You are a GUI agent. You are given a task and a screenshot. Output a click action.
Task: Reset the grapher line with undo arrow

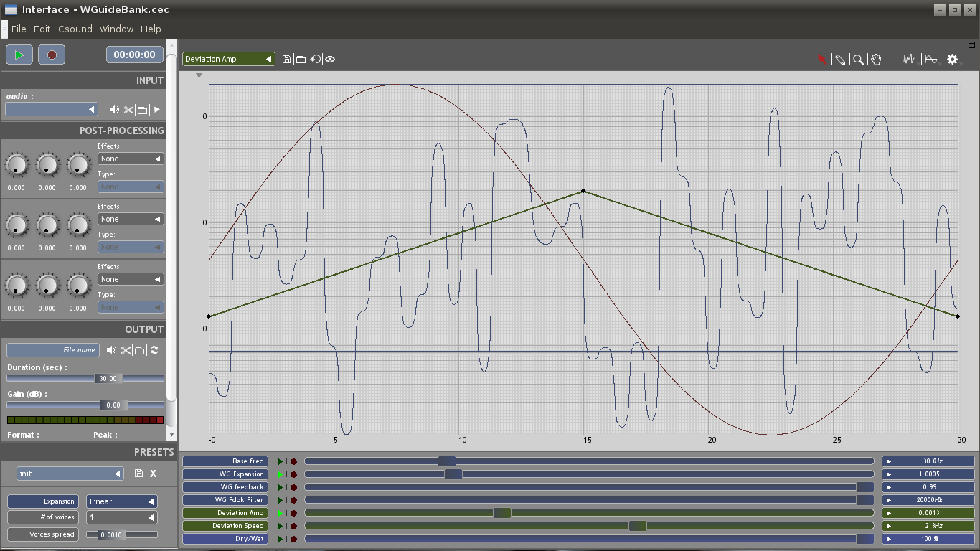(x=316, y=60)
